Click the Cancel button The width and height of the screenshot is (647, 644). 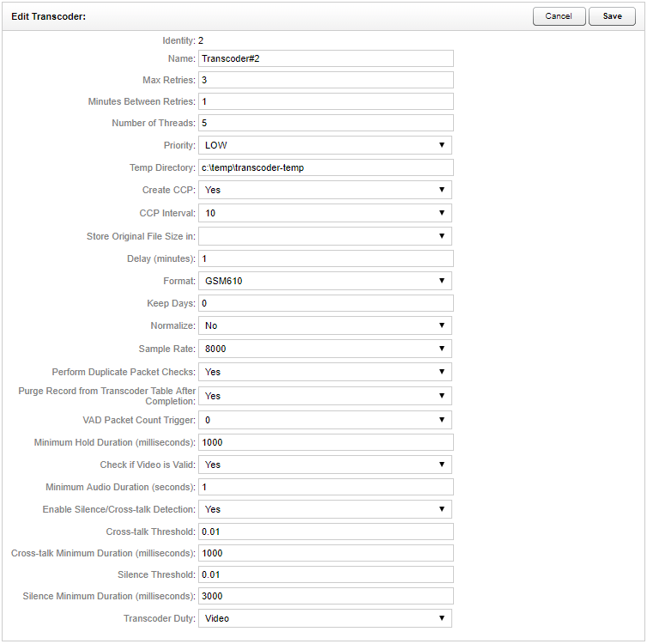[559, 16]
